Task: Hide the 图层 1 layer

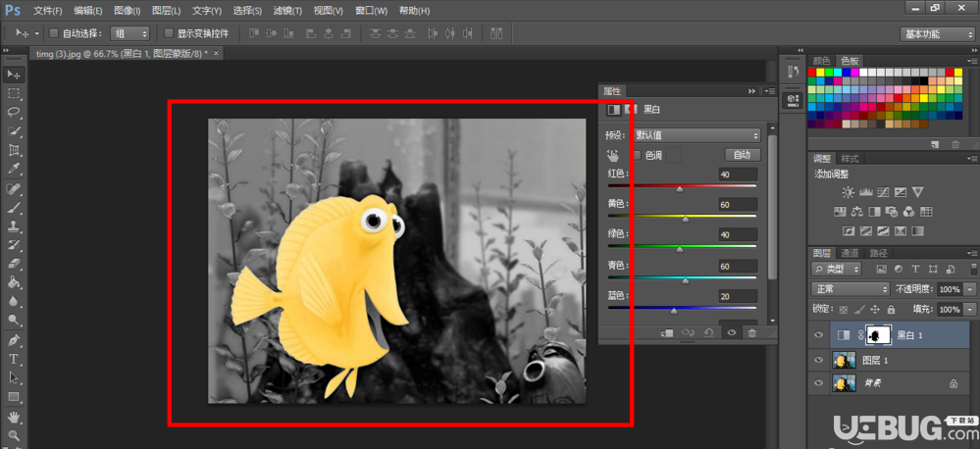Action: [x=818, y=360]
